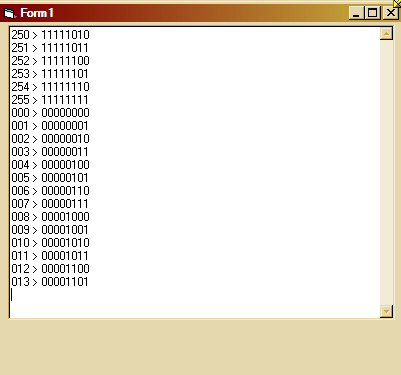Click the line "007 > 00000111"
This screenshot has height=375, width=401.
(50, 204)
